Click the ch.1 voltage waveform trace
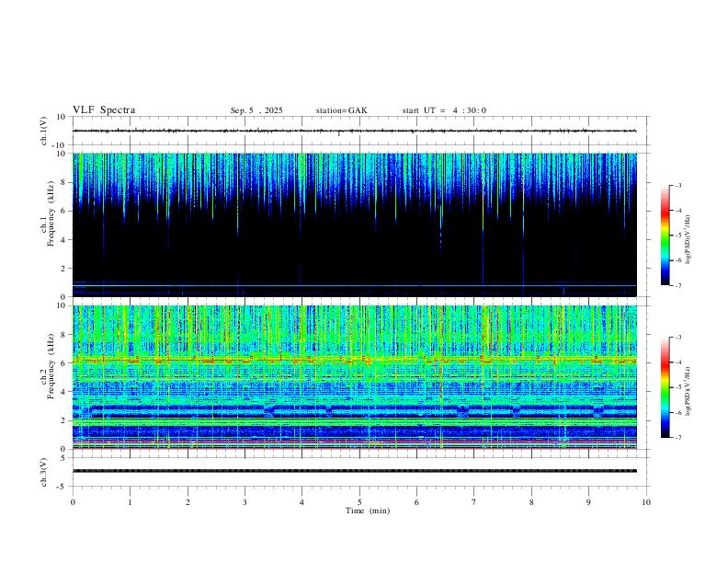 point(354,131)
